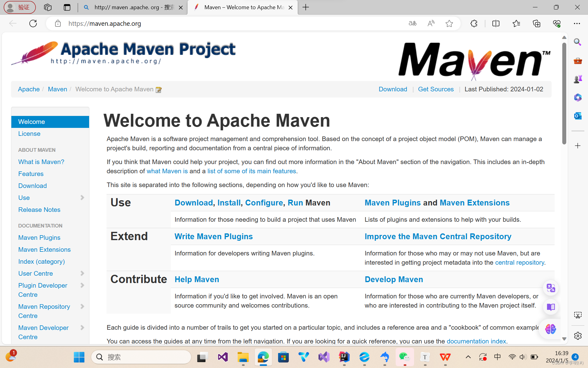Open the sidebar games chess icon
Viewport: 588px width, 368px height.
coord(578,79)
